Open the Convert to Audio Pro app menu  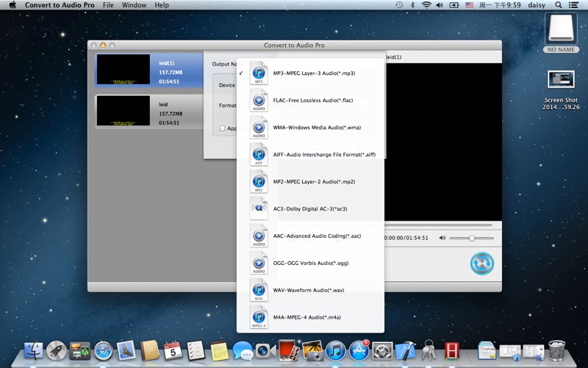(x=60, y=5)
